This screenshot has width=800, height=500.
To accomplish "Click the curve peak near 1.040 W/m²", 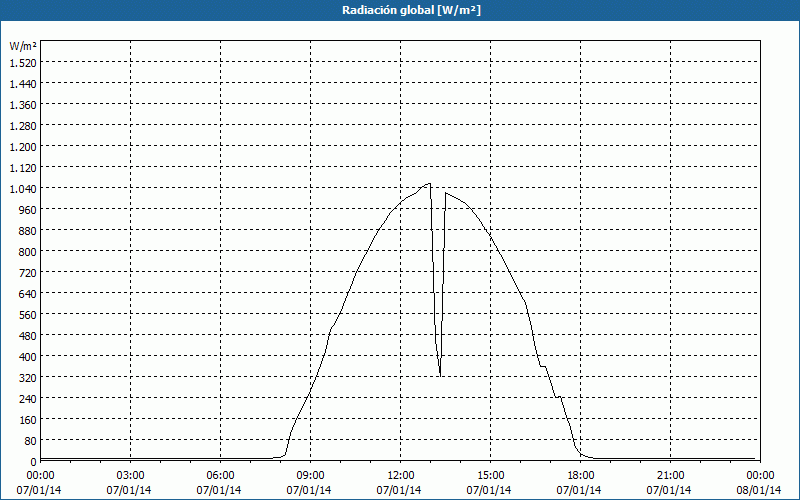I will (x=430, y=184).
